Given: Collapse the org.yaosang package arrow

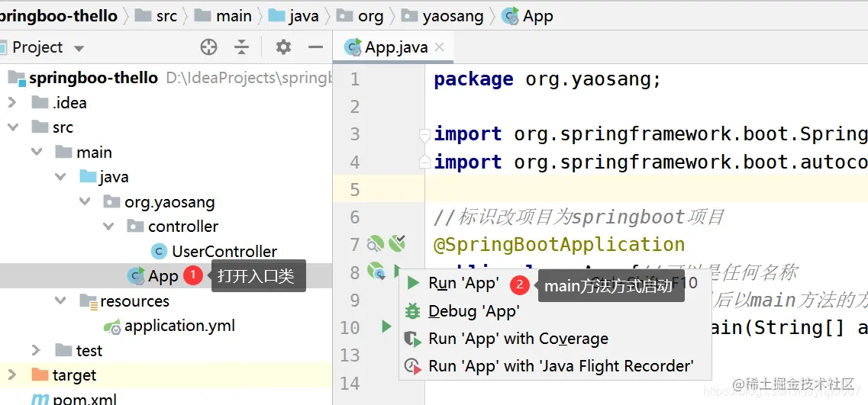Looking at the screenshot, I should [x=85, y=201].
